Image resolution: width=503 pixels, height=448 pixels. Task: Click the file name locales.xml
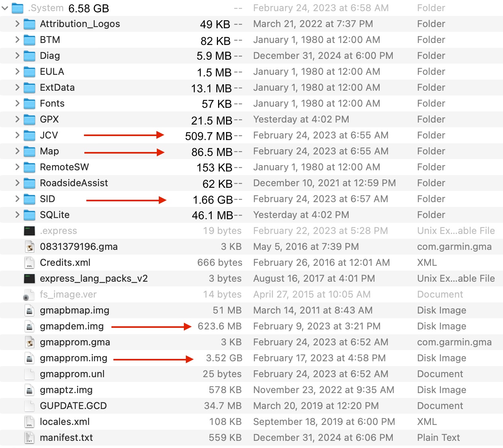pos(65,422)
